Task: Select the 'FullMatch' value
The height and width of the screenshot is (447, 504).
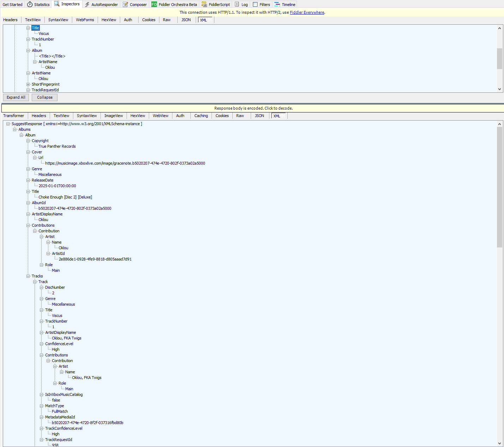Action: tap(60, 411)
